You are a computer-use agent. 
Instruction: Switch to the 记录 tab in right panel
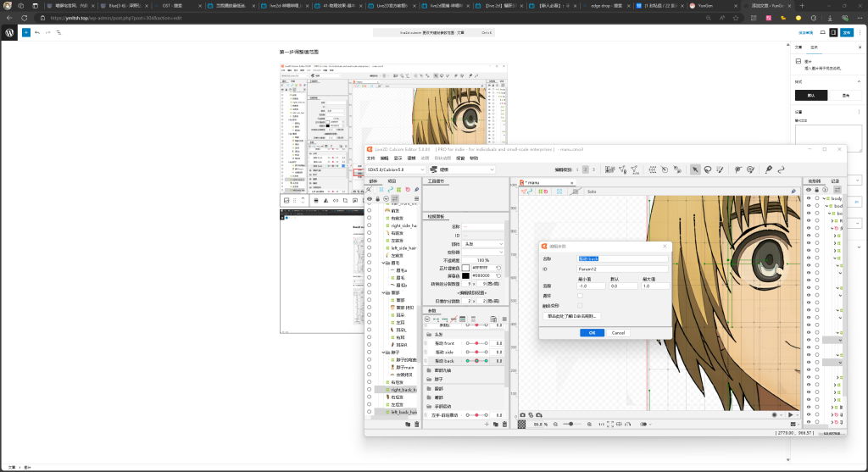(x=835, y=181)
